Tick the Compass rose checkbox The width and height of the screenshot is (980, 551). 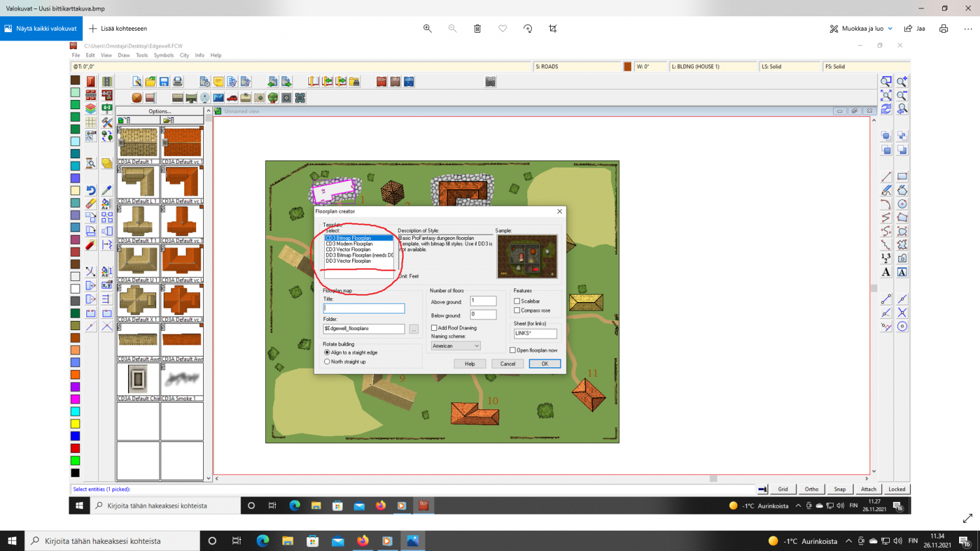(x=517, y=310)
